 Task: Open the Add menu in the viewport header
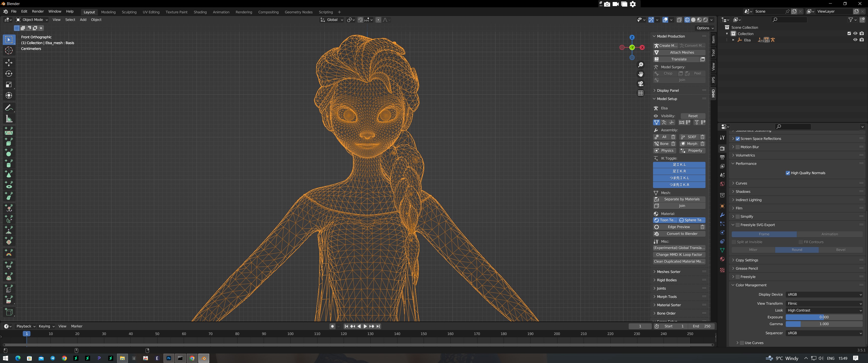[83, 20]
